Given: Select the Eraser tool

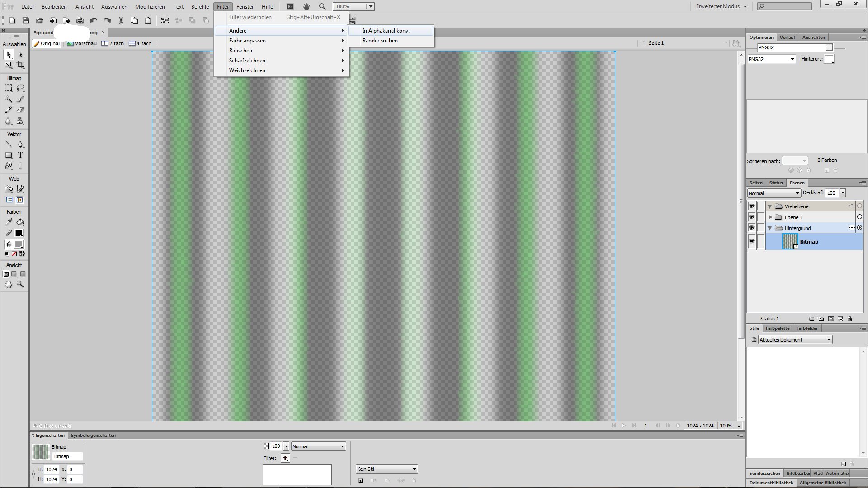Looking at the screenshot, I should click(x=20, y=110).
